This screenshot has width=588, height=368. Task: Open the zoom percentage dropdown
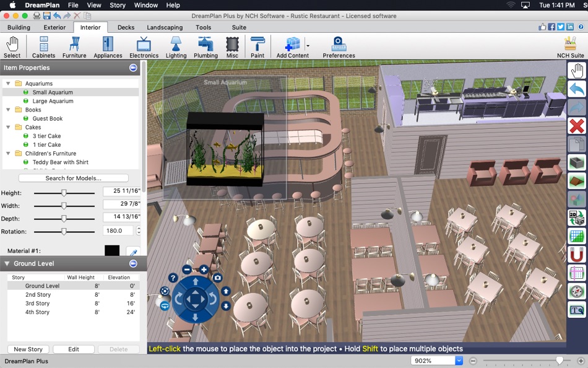[459, 361]
